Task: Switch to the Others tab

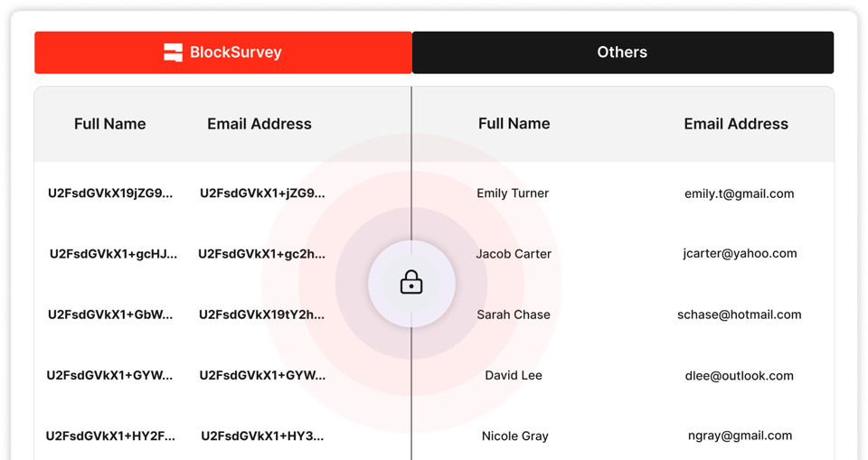Action: pos(622,52)
